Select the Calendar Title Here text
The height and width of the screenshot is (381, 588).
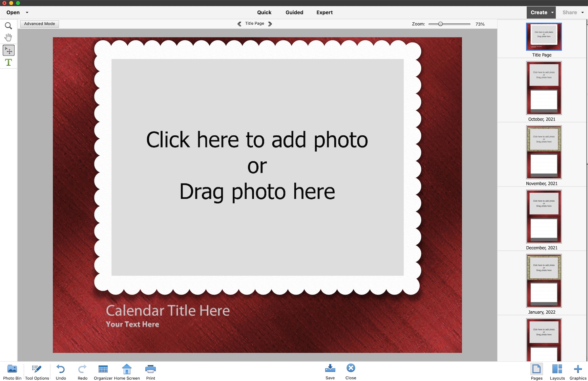[168, 311]
